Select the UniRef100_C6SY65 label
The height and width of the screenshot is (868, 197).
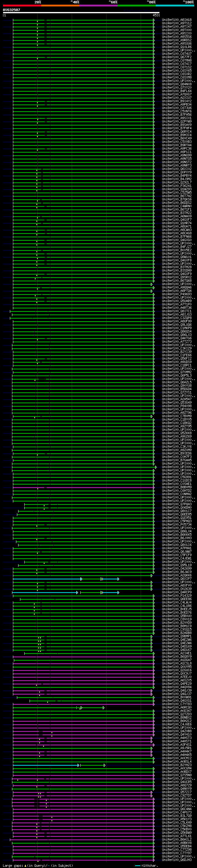(x=177, y=71)
